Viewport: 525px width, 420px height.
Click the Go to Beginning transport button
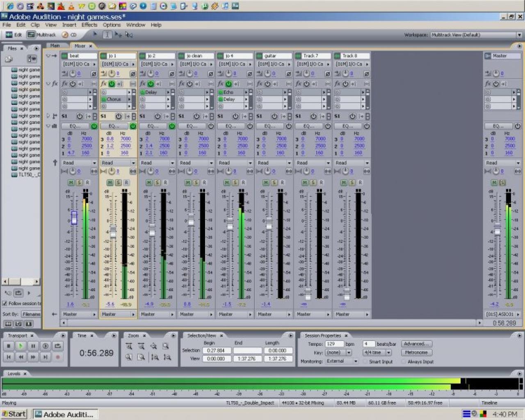click(9, 357)
